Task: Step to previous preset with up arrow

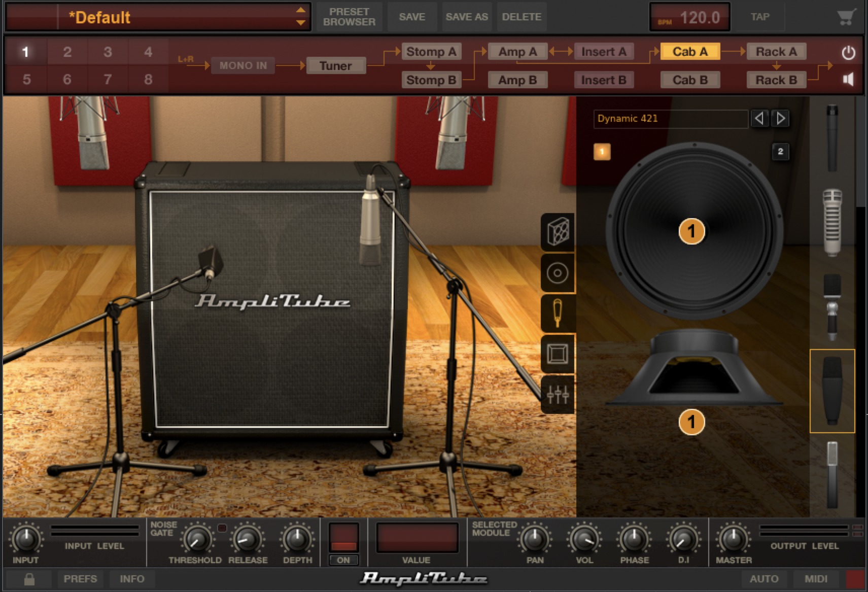Action: point(301,10)
